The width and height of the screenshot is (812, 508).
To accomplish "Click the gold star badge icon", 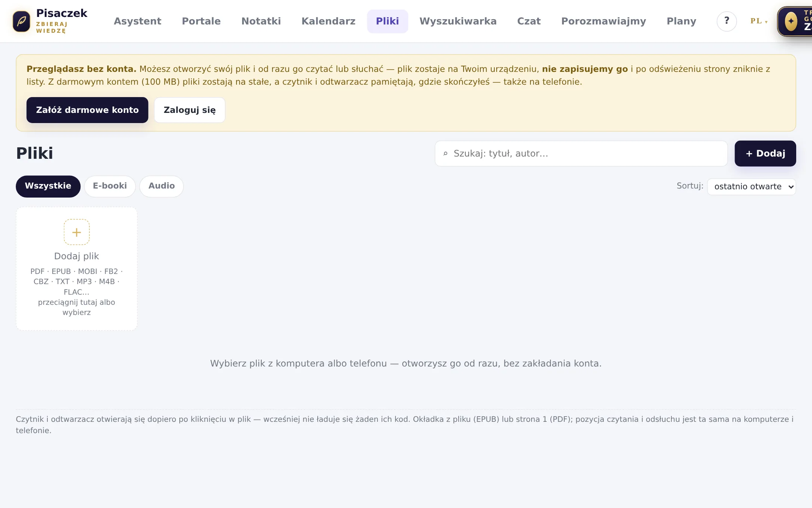I will (x=791, y=21).
